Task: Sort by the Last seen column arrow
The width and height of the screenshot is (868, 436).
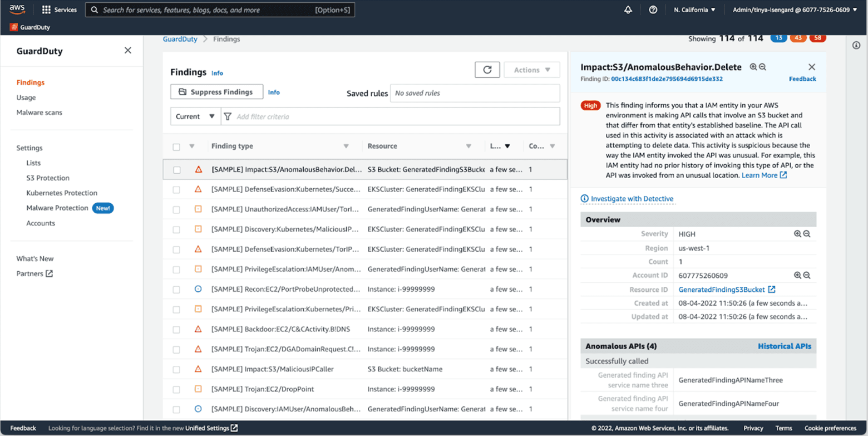Action: [507, 146]
